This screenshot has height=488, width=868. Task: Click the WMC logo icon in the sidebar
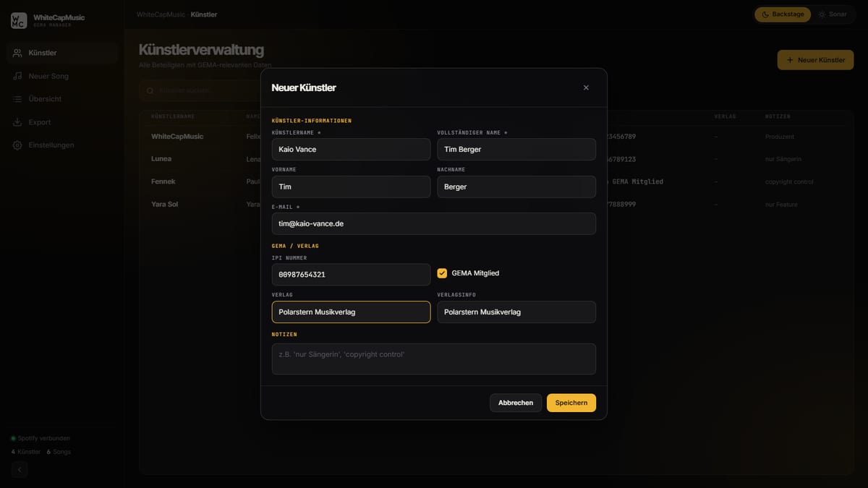point(19,20)
